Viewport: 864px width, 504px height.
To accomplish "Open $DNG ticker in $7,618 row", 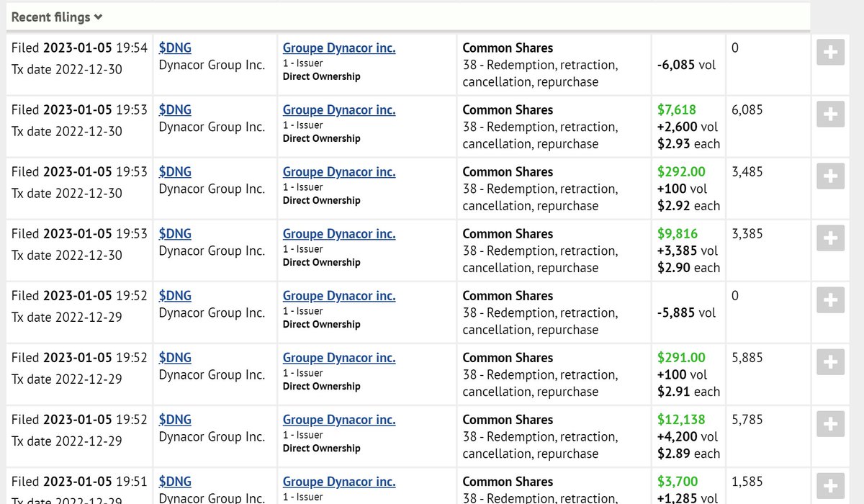I will [175, 110].
